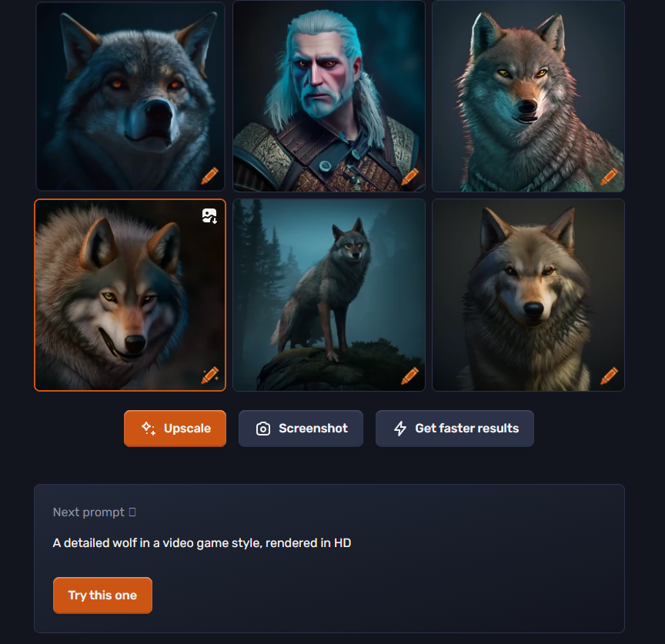Click the Upscale button
This screenshot has width=665, height=644.
pos(175,429)
